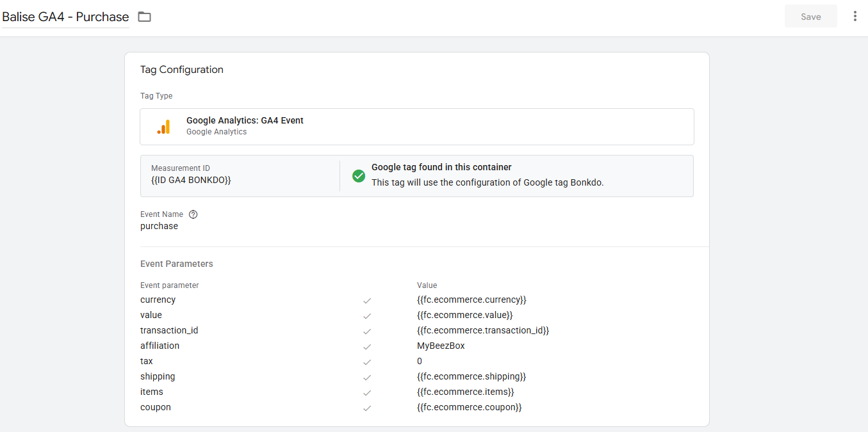
Task: Click the purchase event name value
Action: [x=160, y=226]
